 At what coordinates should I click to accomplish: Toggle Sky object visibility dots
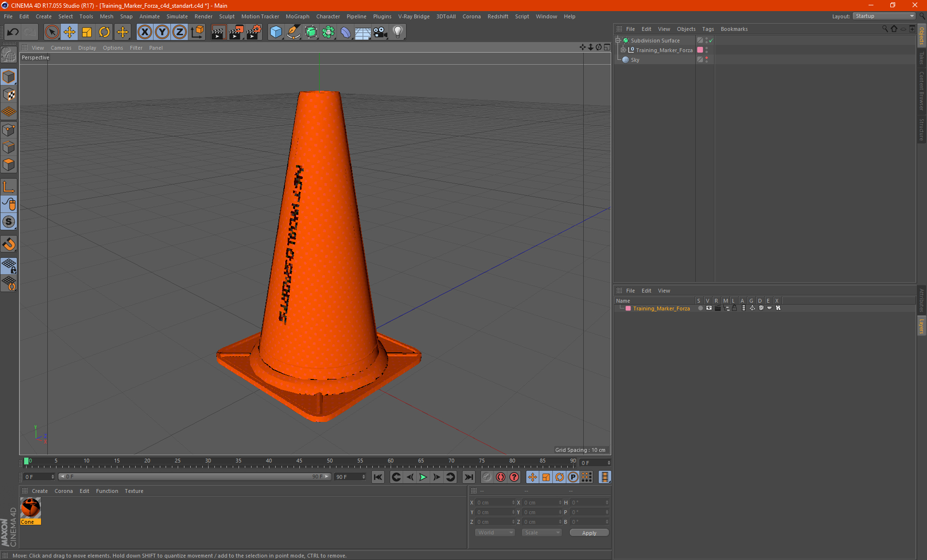click(x=706, y=60)
